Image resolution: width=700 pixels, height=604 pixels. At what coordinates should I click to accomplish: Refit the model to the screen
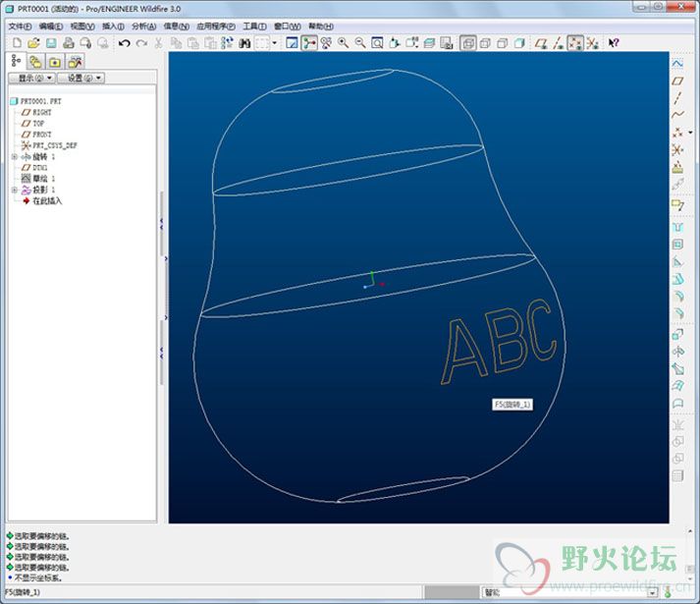click(x=377, y=43)
